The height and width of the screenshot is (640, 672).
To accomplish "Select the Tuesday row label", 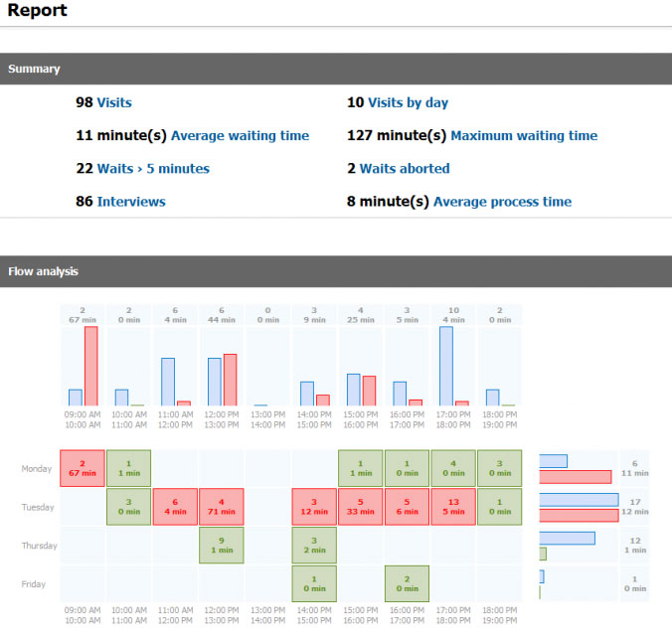I will coord(39,507).
